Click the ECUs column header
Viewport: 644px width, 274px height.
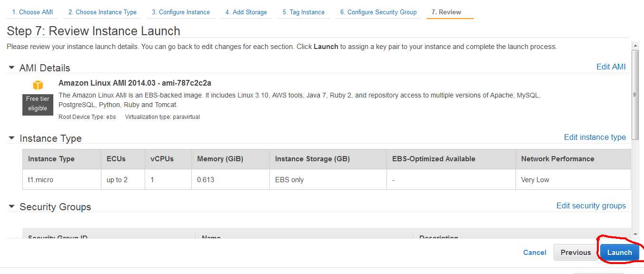(122, 159)
